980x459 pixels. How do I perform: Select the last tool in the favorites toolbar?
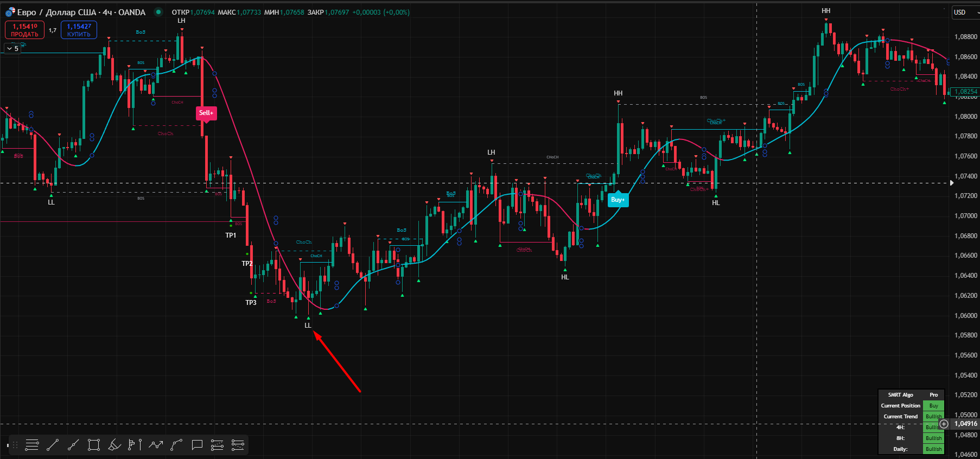[x=238, y=445]
